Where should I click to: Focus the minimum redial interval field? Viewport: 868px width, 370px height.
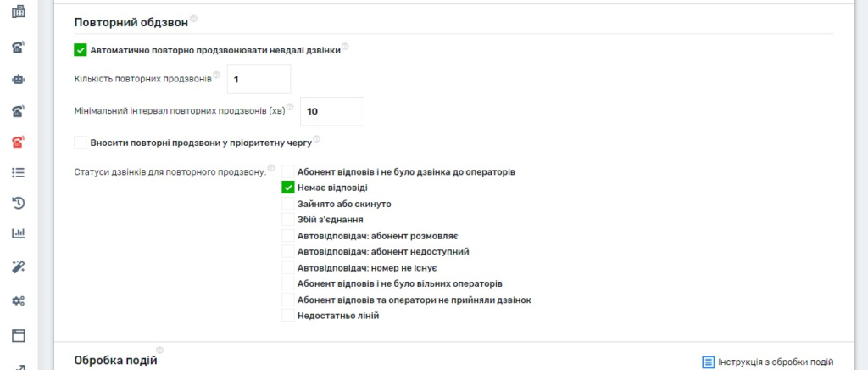tap(331, 111)
